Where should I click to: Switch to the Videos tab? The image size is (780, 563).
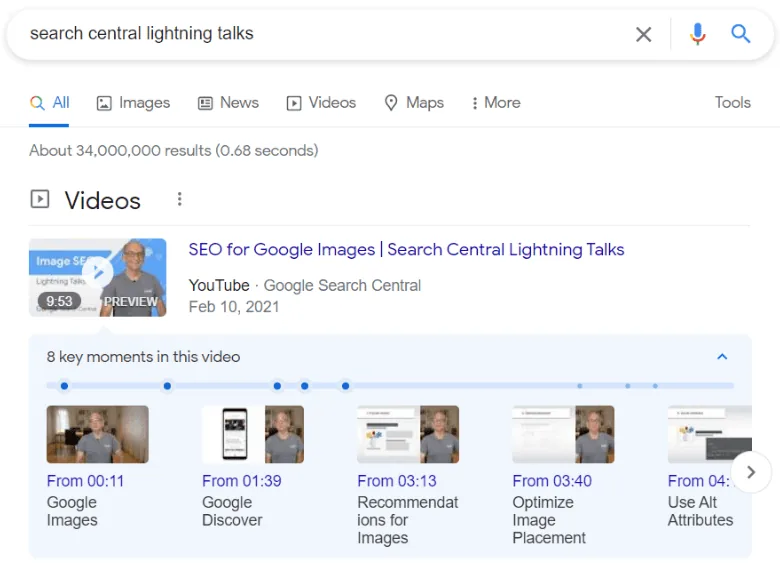[321, 102]
